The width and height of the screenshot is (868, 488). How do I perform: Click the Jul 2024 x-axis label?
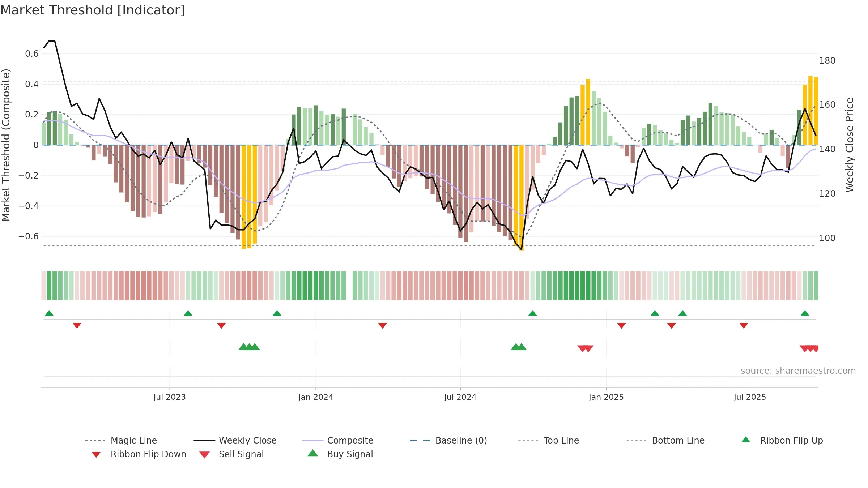click(x=460, y=397)
